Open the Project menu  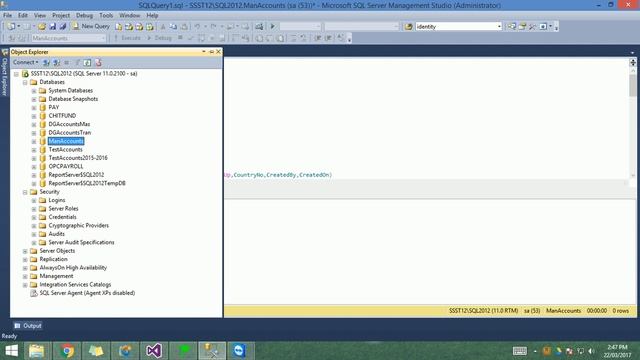tap(61, 15)
